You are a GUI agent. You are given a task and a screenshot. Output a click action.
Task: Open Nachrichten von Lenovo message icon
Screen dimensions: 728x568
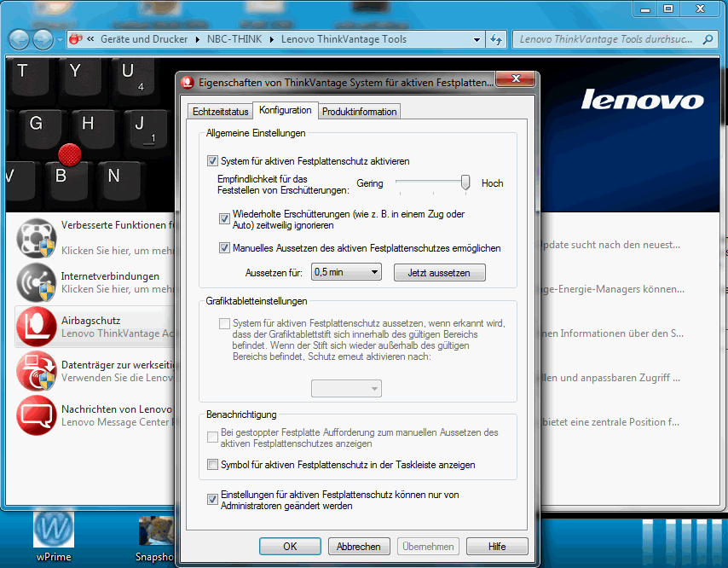36,415
